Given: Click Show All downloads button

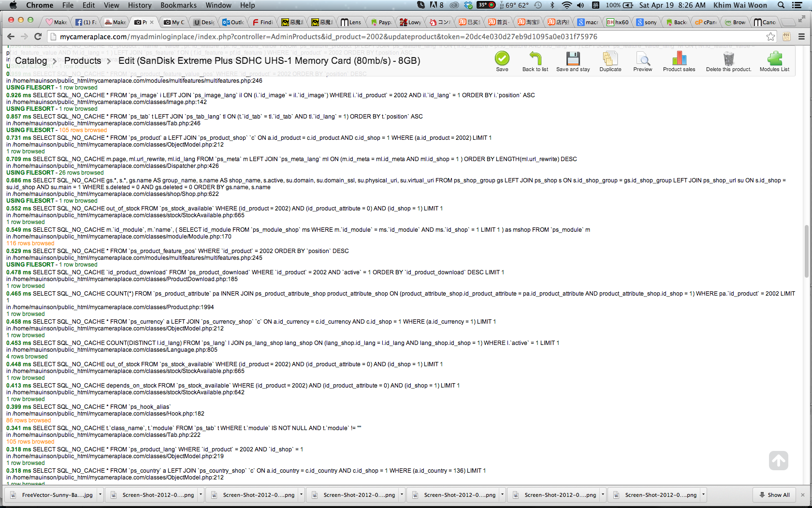Looking at the screenshot, I should (x=774, y=495).
